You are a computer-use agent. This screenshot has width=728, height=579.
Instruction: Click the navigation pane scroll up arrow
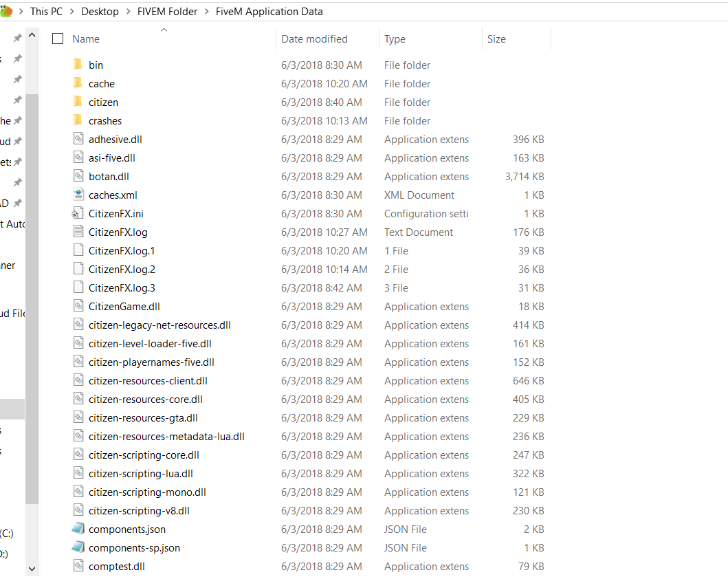(32, 35)
